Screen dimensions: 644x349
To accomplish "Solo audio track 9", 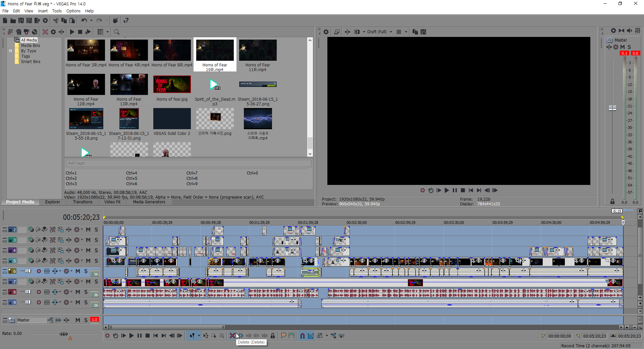I will click(x=86, y=302).
